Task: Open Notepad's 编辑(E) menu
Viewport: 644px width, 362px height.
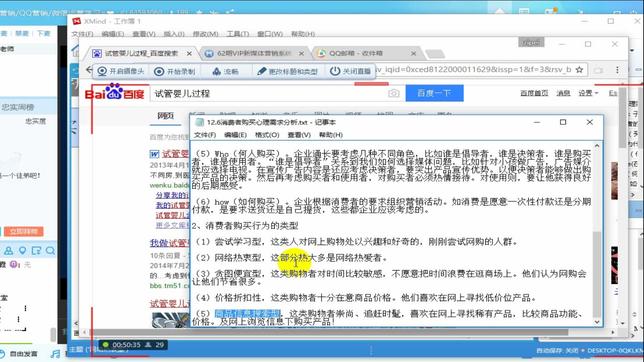Action: pos(235,135)
